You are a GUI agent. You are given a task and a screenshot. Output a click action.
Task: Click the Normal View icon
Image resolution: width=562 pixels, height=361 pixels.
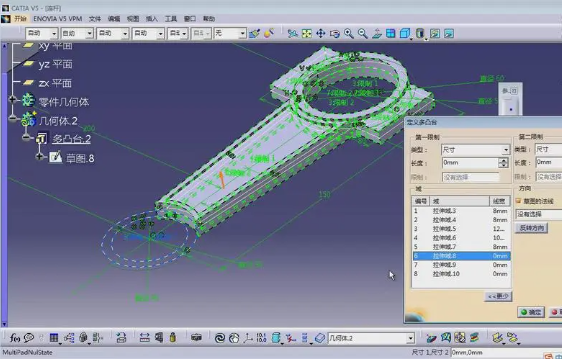click(x=377, y=34)
